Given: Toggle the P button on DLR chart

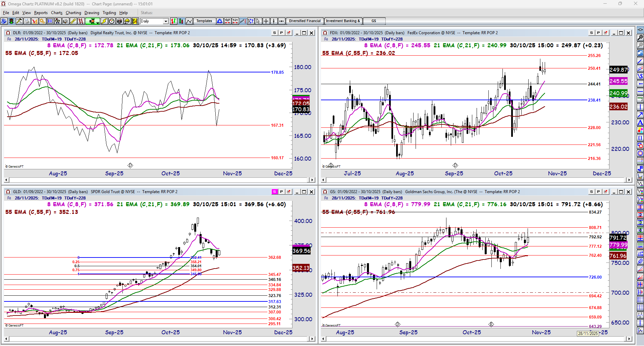Looking at the screenshot, I should [281, 33].
